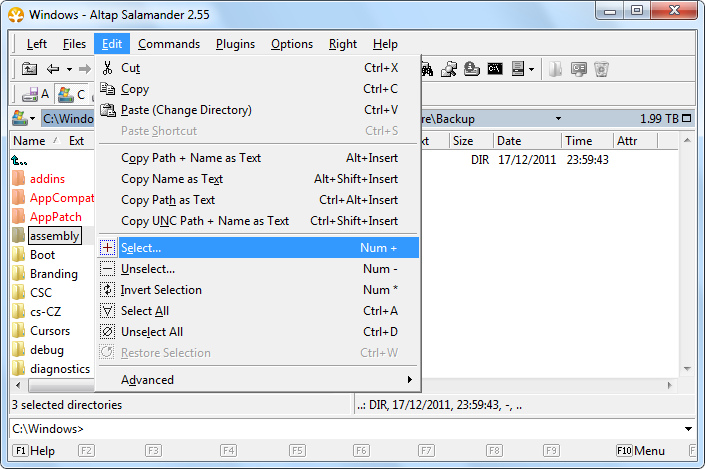Image resolution: width=705 pixels, height=469 pixels.
Task: Open the left panel drive selector dropdown
Action: point(23,119)
